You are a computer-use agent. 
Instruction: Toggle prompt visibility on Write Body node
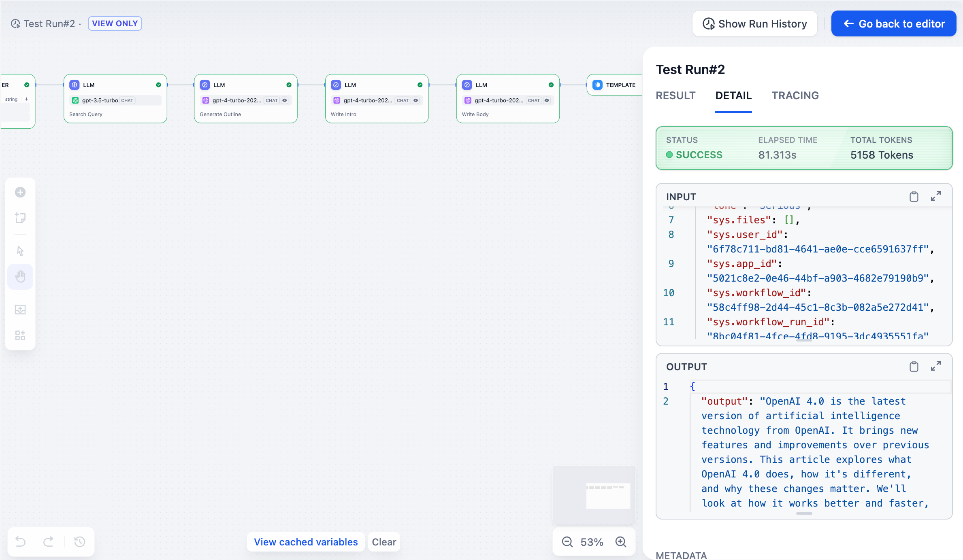(x=547, y=100)
